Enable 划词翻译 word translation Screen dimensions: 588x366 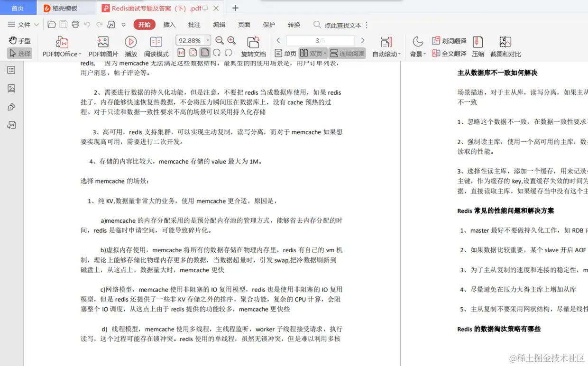pos(449,41)
